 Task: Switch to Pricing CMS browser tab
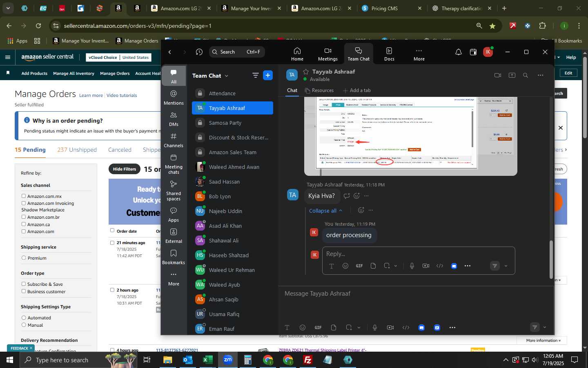pos(391,8)
